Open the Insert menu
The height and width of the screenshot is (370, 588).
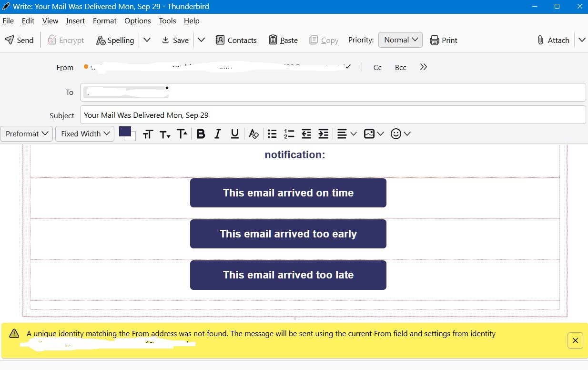click(x=76, y=21)
